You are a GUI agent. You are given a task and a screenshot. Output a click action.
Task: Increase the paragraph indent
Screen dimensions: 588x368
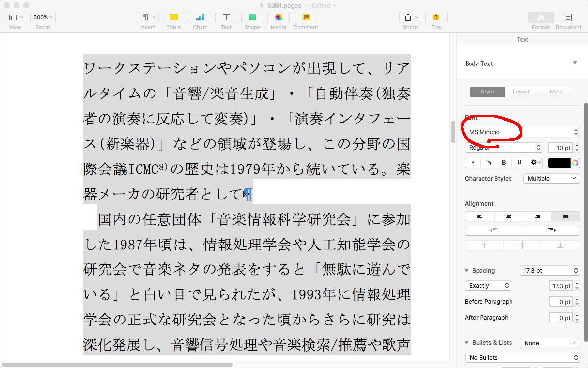[x=551, y=230]
